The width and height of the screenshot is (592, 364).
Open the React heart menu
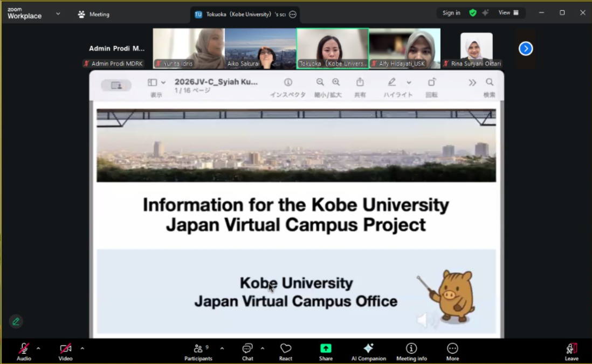pyautogui.click(x=286, y=352)
